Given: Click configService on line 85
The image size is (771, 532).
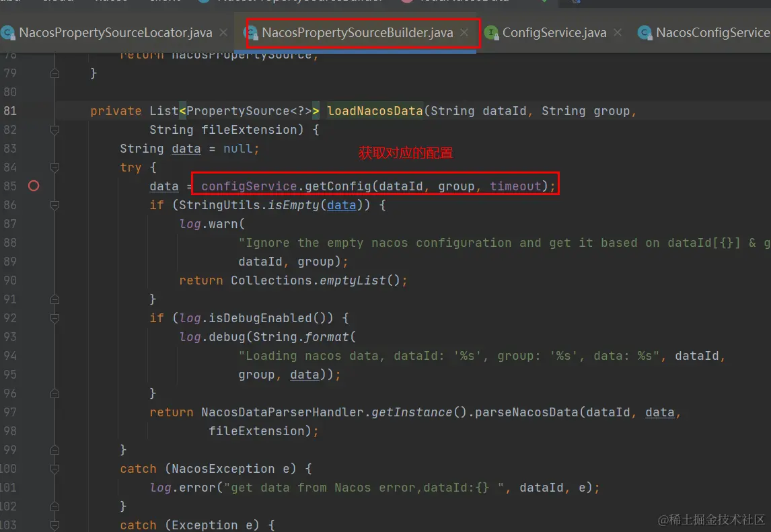Looking at the screenshot, I should click(x=249, y=186).
